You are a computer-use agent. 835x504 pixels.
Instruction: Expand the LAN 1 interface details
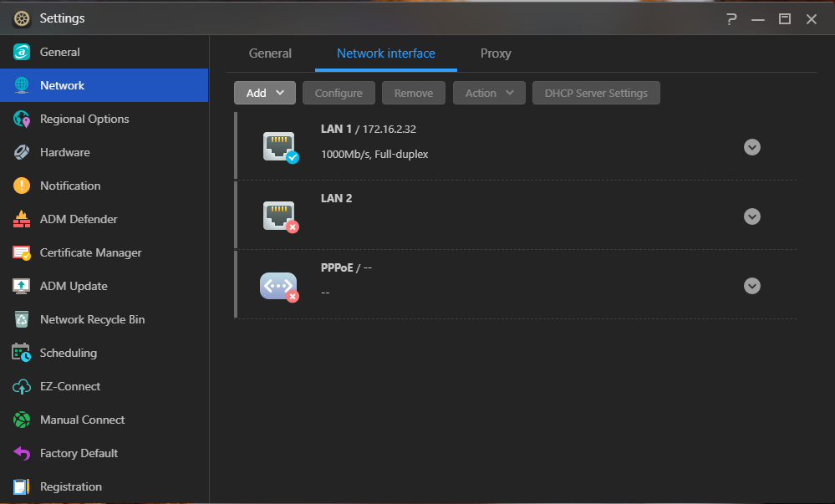[752, 147]
